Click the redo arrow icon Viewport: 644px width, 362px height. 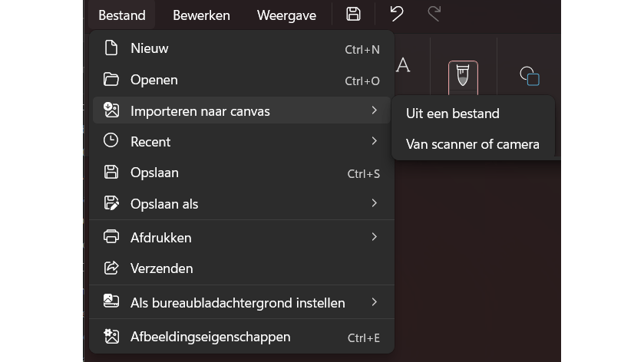point(434,14)
